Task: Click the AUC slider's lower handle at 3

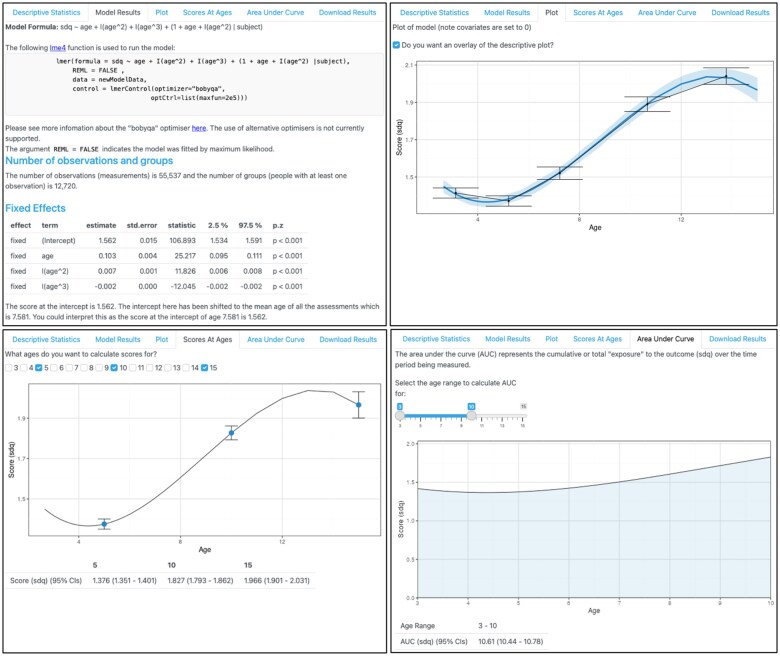Action: tap(399, 415)
